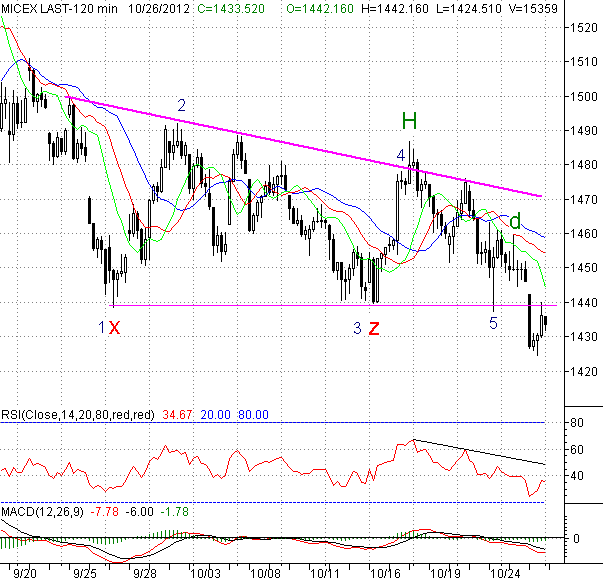Click the chart title 'MICEX LAST-120 min'
The height and width of the screenshot is (583, 603).
click(59, 8)
